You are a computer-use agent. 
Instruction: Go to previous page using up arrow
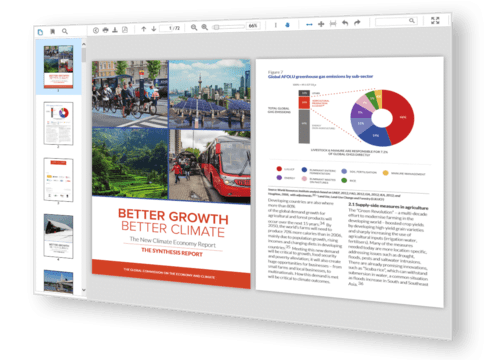144,29
